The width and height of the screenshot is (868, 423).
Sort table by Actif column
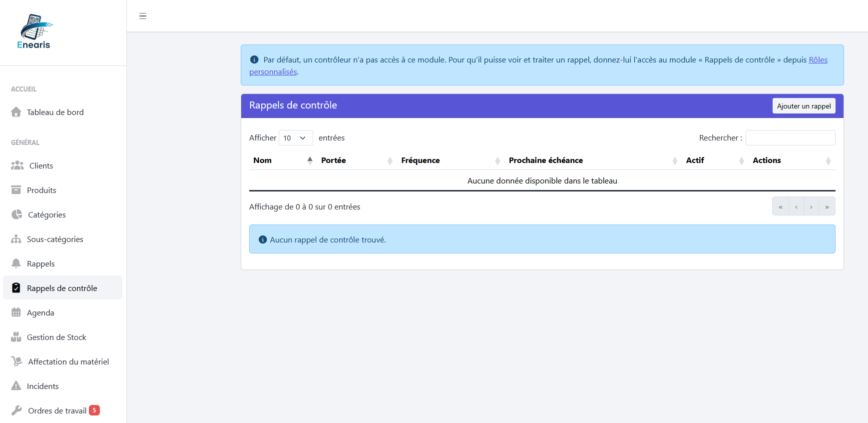coord(716,160)
